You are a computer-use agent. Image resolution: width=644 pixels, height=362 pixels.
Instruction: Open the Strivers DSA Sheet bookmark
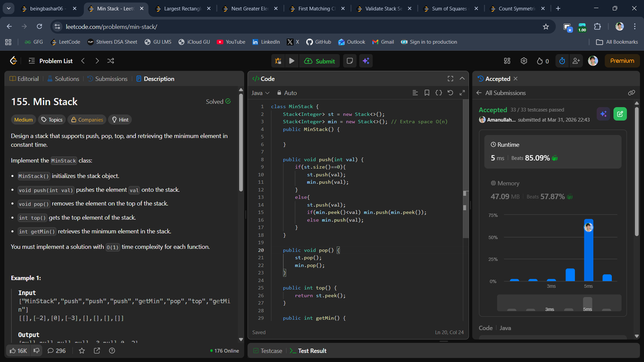click(x=112, y=42)
